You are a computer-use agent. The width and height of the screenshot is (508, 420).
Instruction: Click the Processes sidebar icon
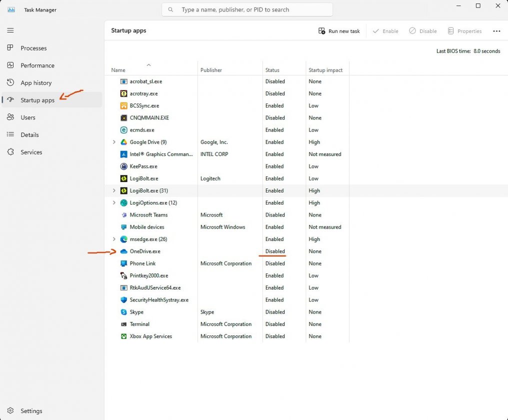click(x=10, y=47)
